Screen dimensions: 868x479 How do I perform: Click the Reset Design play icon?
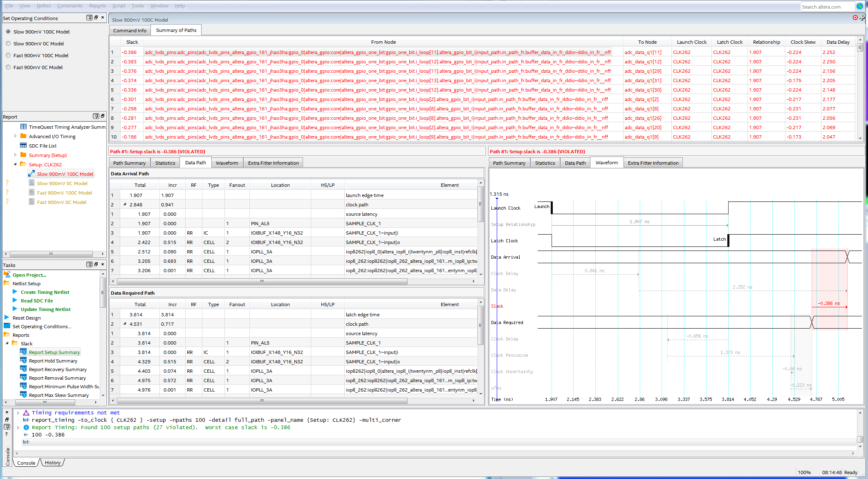pyautogui.click(x=7, y=318)
